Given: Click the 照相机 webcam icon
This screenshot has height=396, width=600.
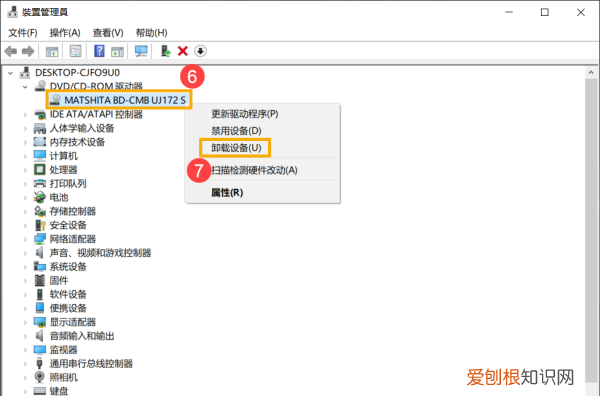Looking at the screenshot, I should 40,377.
